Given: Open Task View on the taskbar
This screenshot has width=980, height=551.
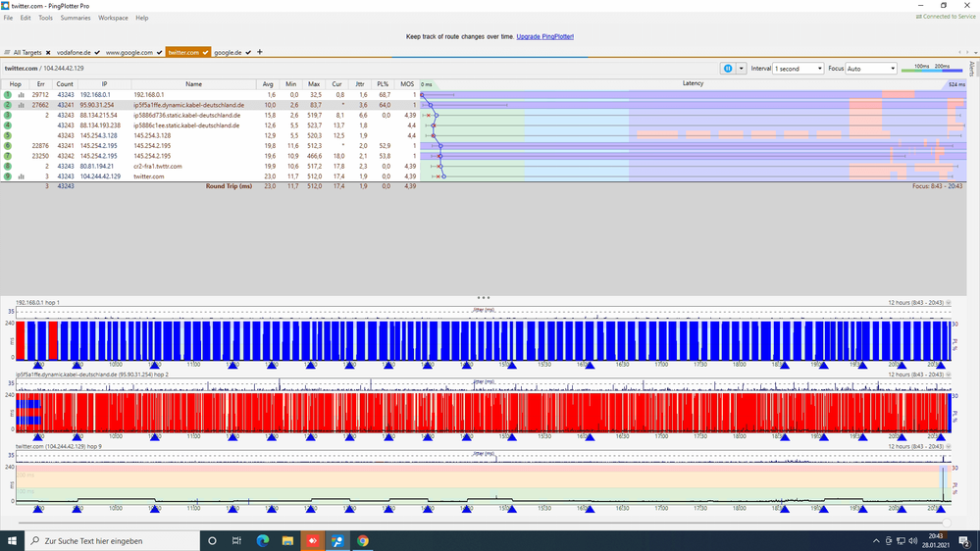Looking at the screenshot, I should [236, 540].
